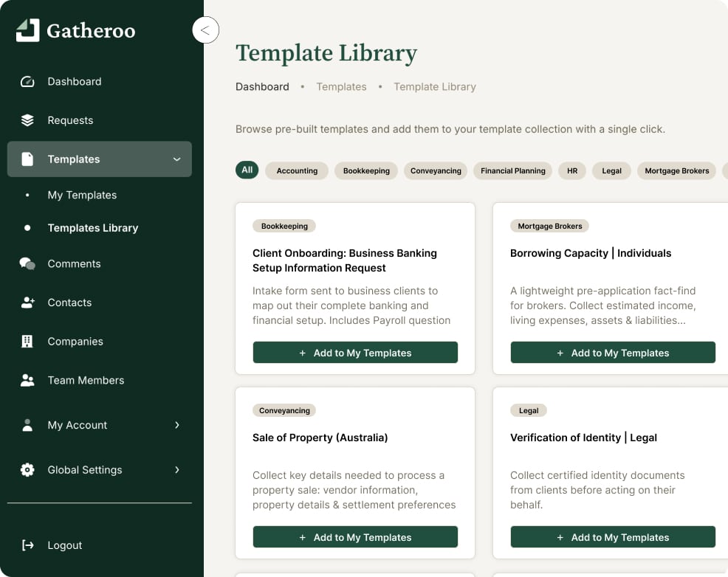Filter templates by Bookkeeping chip
Image resolution: width=728 pixels, height=577 pixels.
[366, 170]
